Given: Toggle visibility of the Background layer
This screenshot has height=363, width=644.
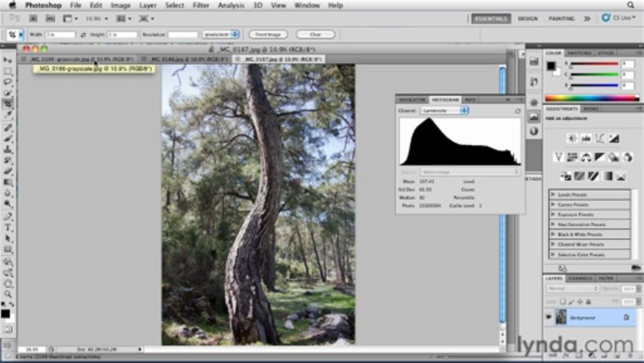Looking at the screenshot, I should pyautogui.click(x=549, y=317).
